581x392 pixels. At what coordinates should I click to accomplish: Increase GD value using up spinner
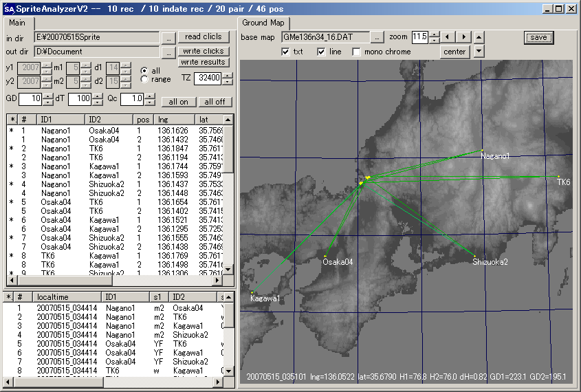(47, 96)
